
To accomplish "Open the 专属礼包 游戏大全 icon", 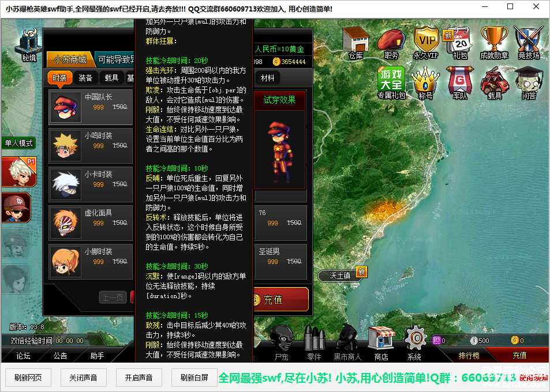I will click(391, 83).
